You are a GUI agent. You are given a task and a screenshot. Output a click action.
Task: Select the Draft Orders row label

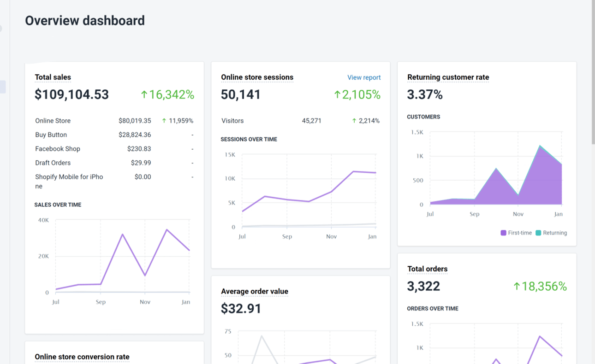53,163
